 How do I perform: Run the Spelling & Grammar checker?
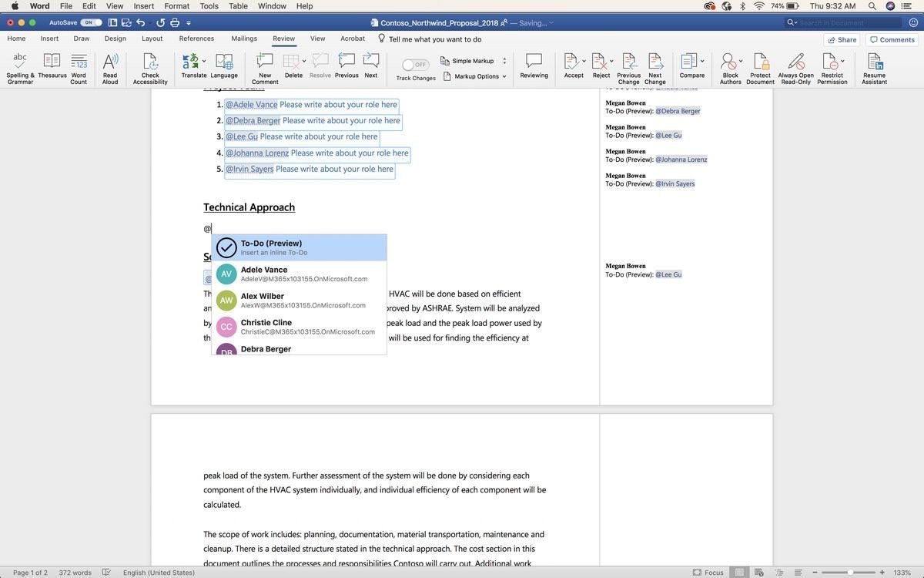[19, 67]
